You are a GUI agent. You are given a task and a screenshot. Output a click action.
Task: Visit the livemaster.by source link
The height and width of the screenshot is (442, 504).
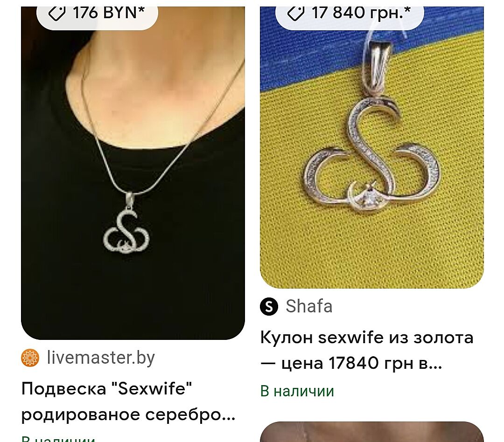click(101, 358)
